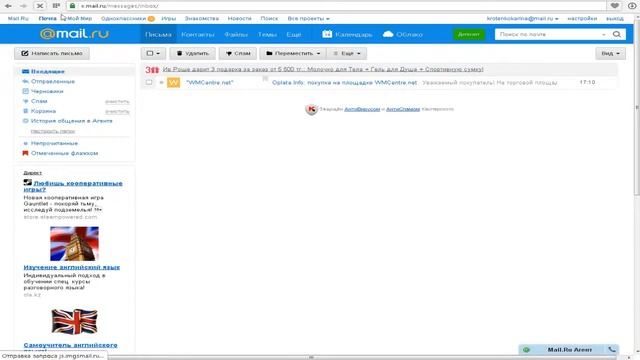
Task: Click the green button beside Облако
Action: (x=469, y=34)
